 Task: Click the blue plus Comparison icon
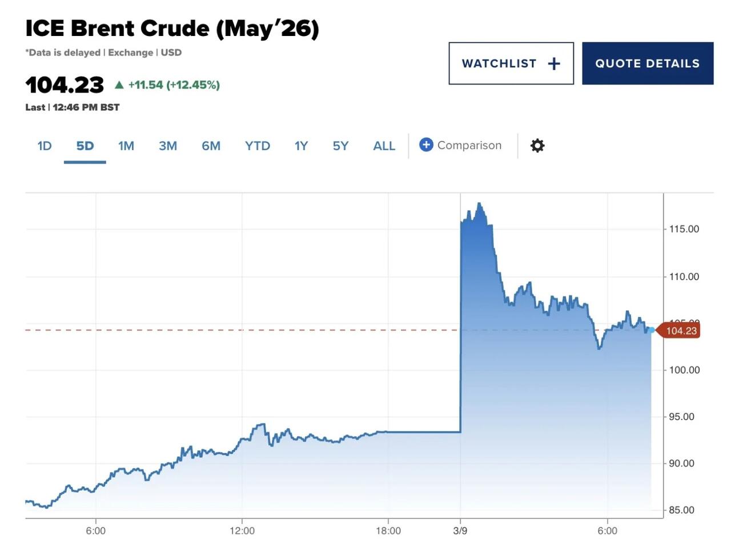pyautogui.click(x=426, y=145)
